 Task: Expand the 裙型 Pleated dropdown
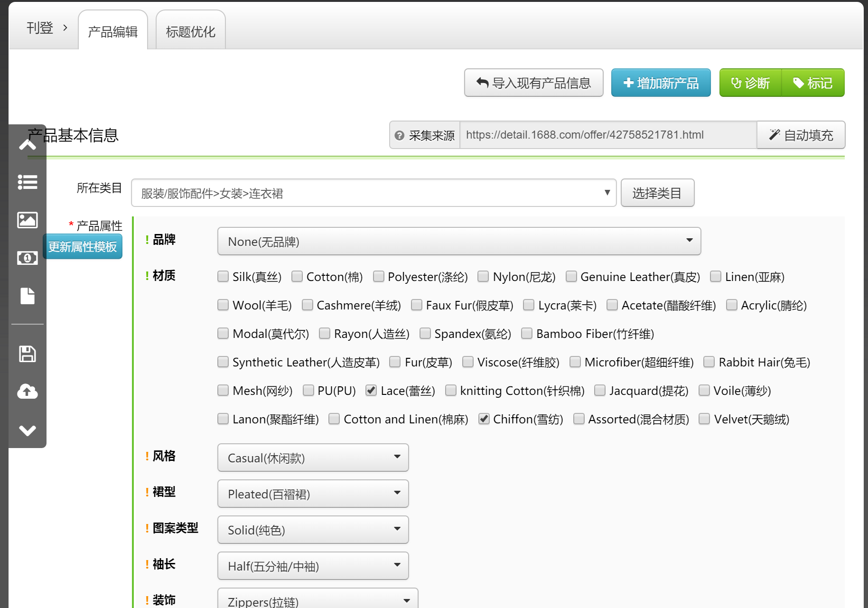click(313, 494)
